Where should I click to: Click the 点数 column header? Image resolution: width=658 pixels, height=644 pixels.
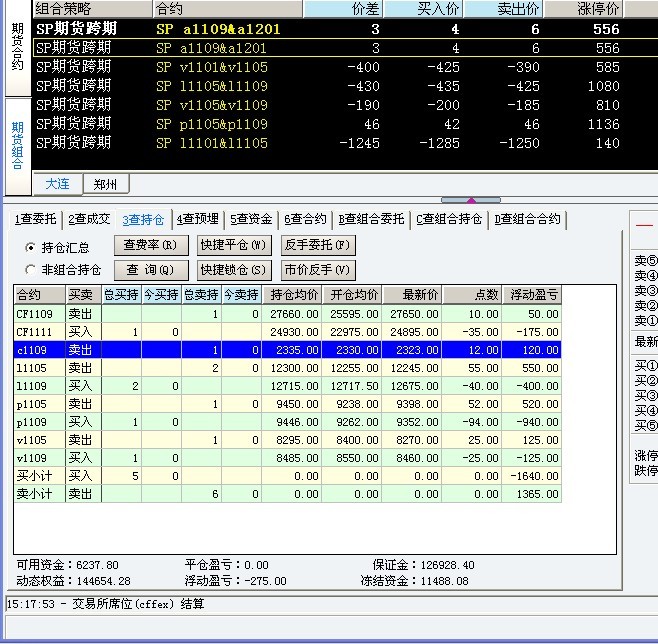pyautogui.click(x=472, y=295)
